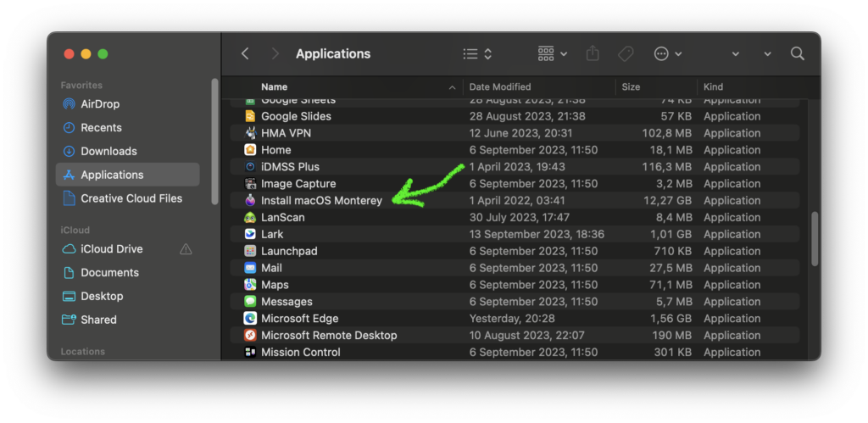Click the '190 MB' size cell
868x423 pixels.
click(672, 336)
